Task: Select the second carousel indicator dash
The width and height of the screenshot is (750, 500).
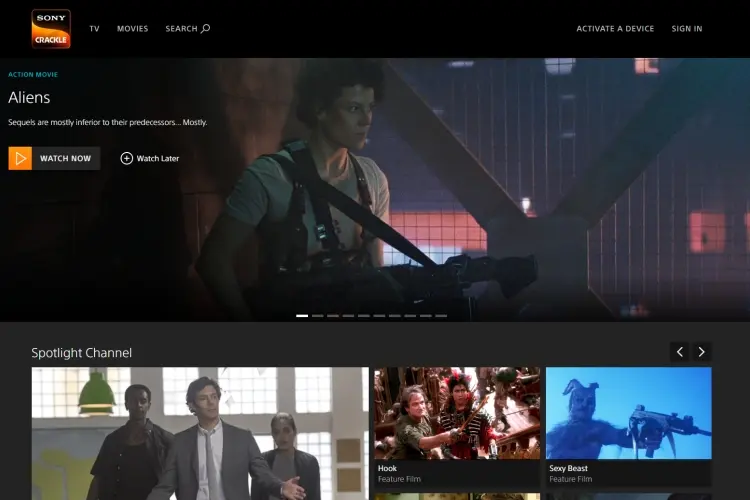Action: click(318, 316)
